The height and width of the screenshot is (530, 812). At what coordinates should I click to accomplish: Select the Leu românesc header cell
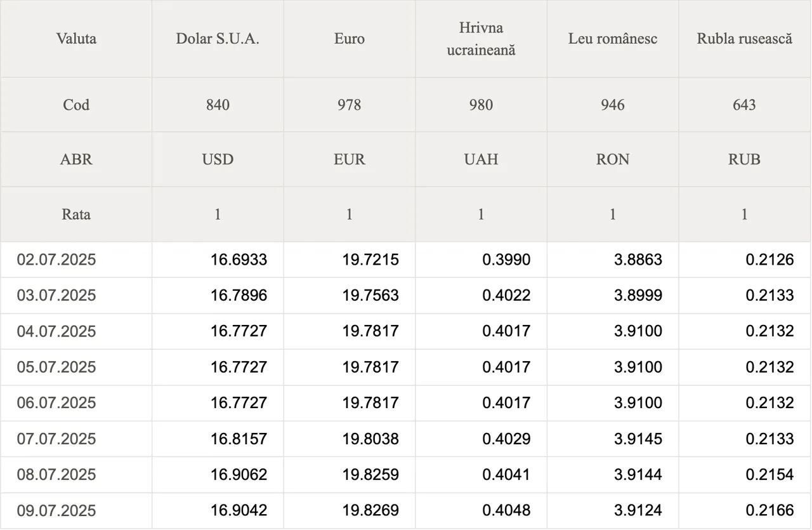point(613,39)
